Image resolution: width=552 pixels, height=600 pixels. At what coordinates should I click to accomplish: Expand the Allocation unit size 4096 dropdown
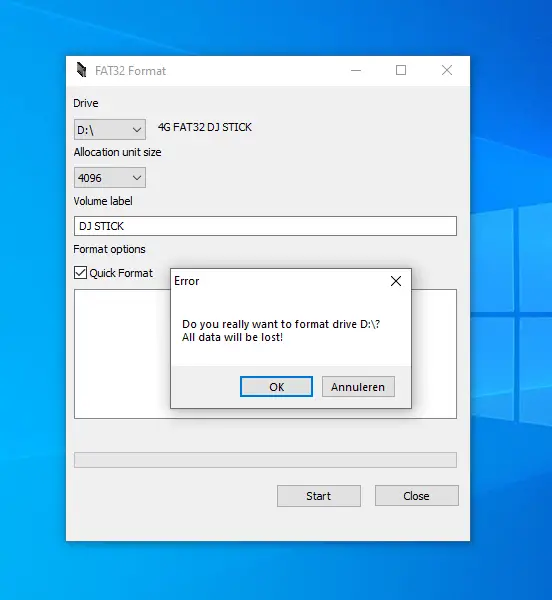[x=109, y=178]
